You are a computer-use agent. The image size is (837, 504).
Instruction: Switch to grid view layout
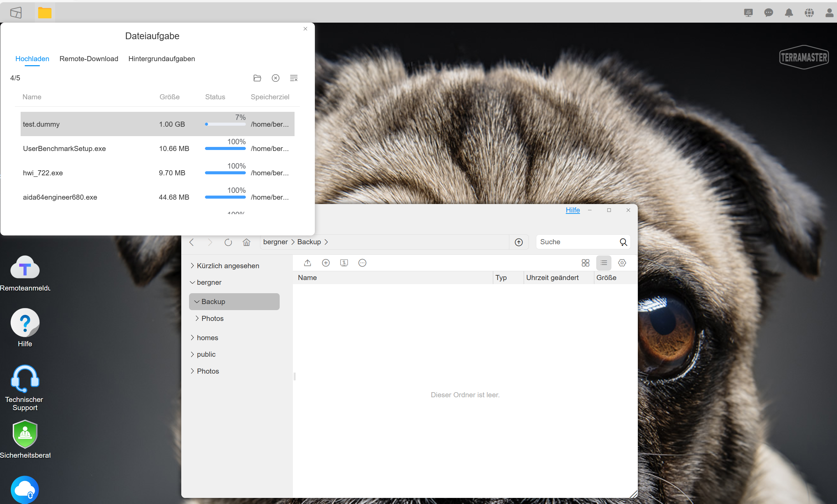click(585, 263)
